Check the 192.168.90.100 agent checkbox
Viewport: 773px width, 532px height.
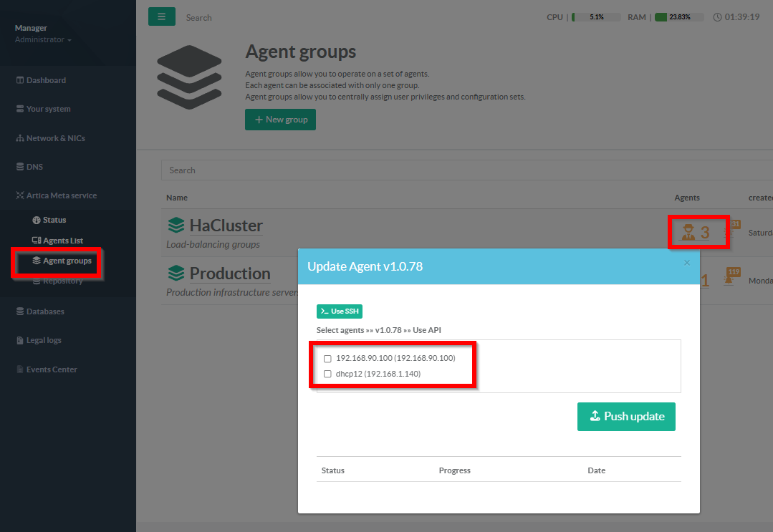327,358
